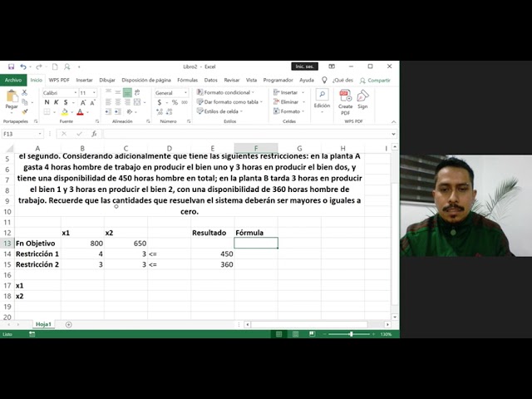Image resolution: width=532 pixels, height=399 pixels.
Task: Add a new sheet with plus button
Action: pyautogui.click(x=68, y=325)
